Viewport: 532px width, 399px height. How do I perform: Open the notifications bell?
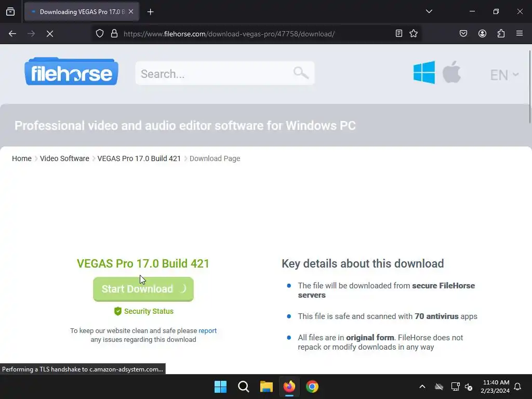click(518, 387)
